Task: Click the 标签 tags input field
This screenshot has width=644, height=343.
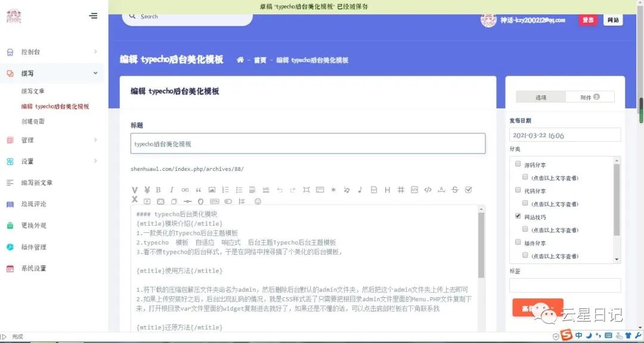Action: [x=565, y=285]
